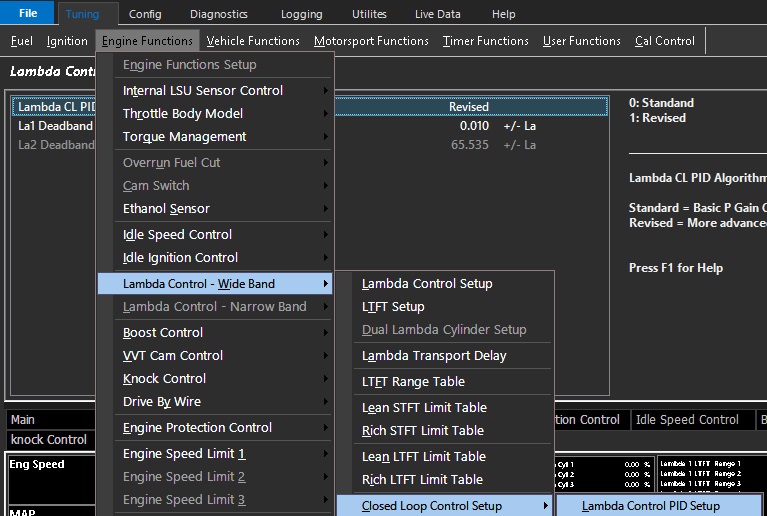Switch to the Config tab
This screenshot has width=767, height=516.
click(145, 14)
